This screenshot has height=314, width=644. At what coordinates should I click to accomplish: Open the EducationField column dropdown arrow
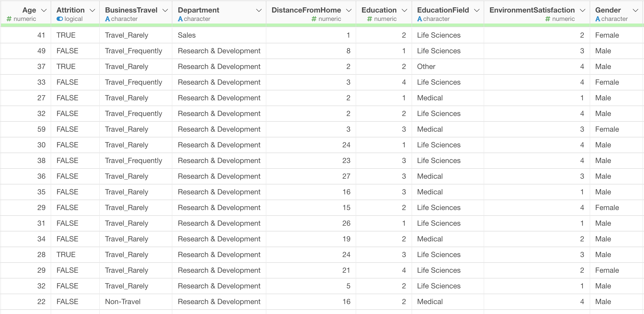[477, 10]
